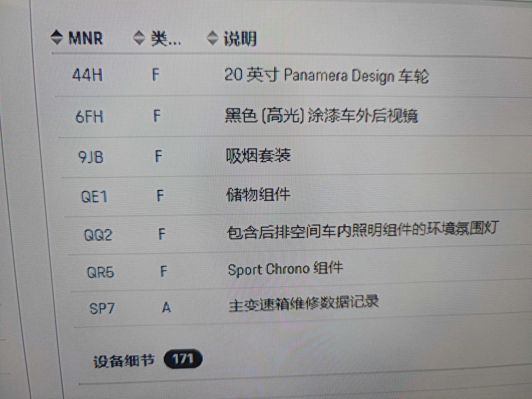Expand the 设备细节 section

[x=124, y=360]
